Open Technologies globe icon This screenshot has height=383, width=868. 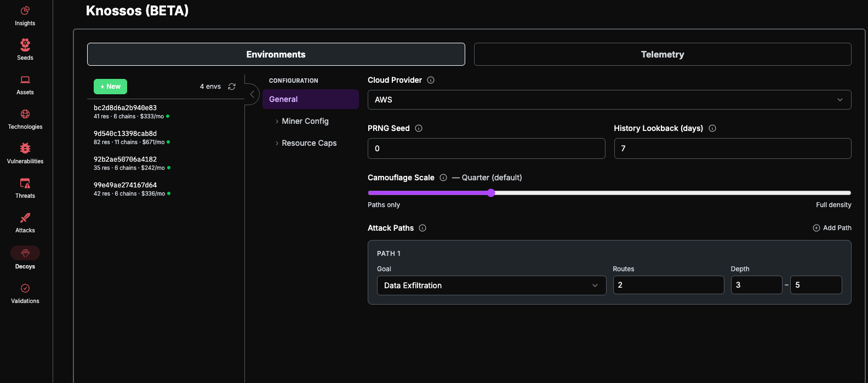tap(25, 114)
